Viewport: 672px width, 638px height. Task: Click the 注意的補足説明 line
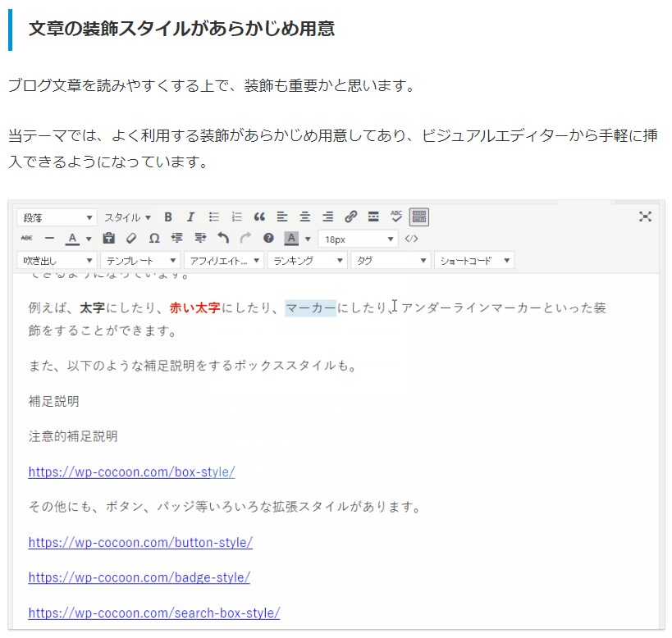[x=73, y=436]
